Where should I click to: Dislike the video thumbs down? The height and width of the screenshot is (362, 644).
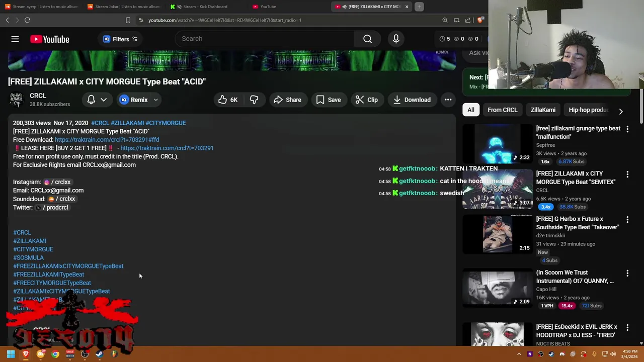(254, 100)
